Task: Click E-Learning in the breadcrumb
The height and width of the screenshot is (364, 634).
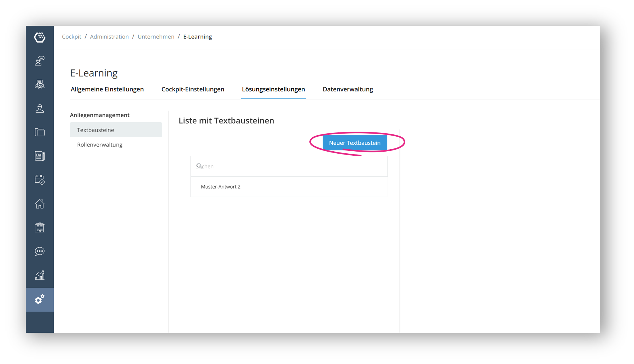Action: click(197, 37)
